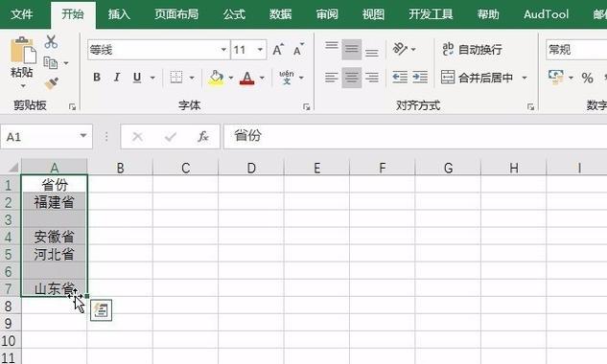607x364 pixels.
Task: Switch to the 视图 View tab
Action: [x=373, y=14]
